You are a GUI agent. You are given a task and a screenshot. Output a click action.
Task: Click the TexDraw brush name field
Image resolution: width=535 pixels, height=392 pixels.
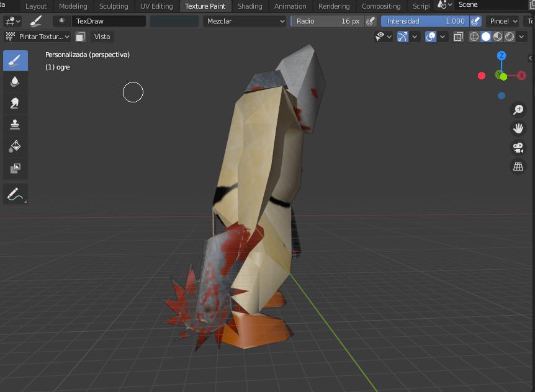(x=109, y=21)
